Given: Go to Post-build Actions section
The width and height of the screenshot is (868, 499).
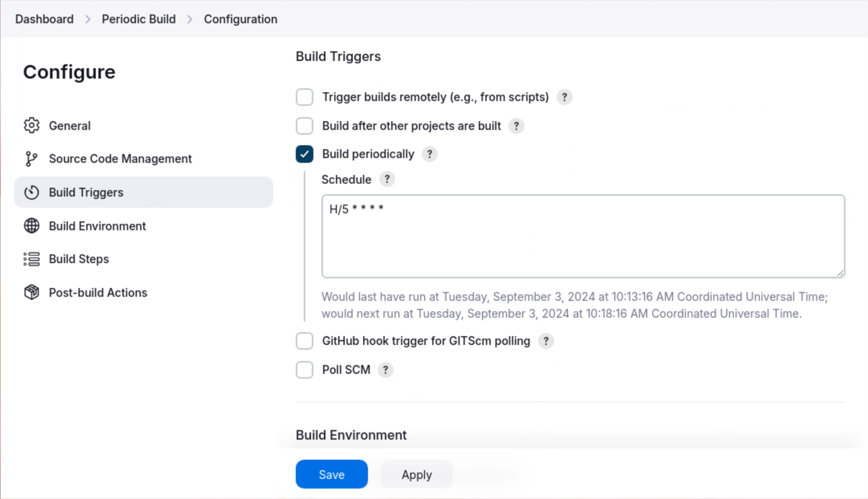Looking at the screenshot, I should click(x=98, y=292).
